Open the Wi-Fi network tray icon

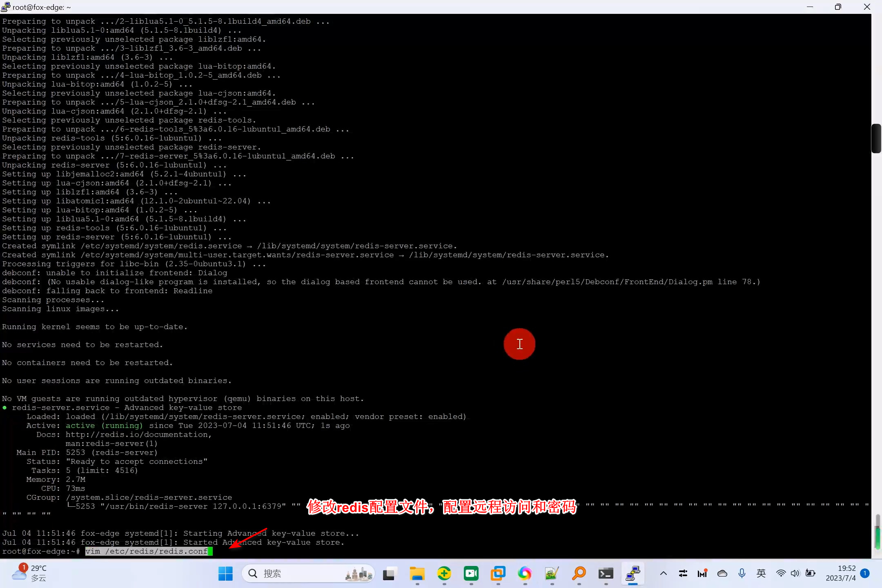pyautogui.click(x=781, y=574)
